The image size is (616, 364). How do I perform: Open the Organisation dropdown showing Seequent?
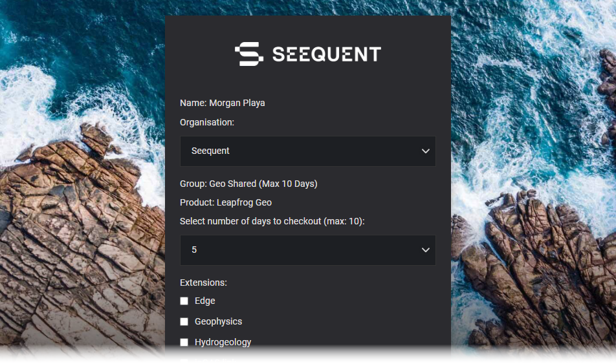point(307,151)
